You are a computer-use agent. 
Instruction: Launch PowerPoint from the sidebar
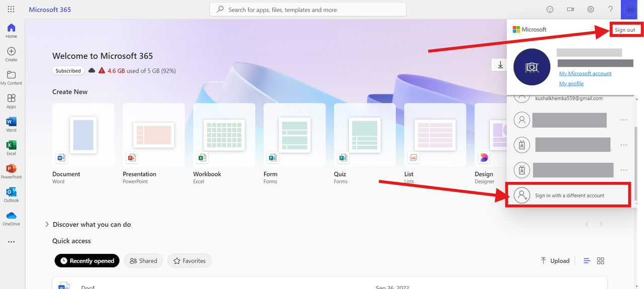click(x=11, y=171)
